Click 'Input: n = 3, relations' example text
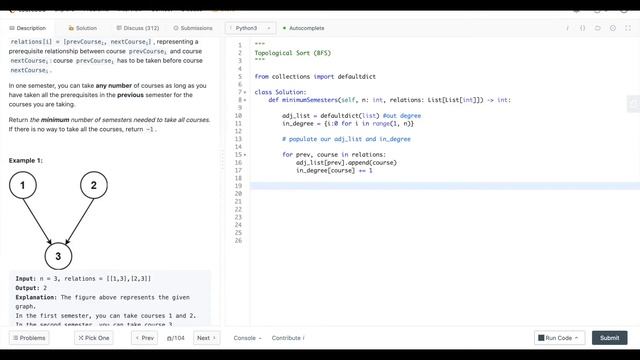Viewport: 640px width, 360px height. click(83, 278)
